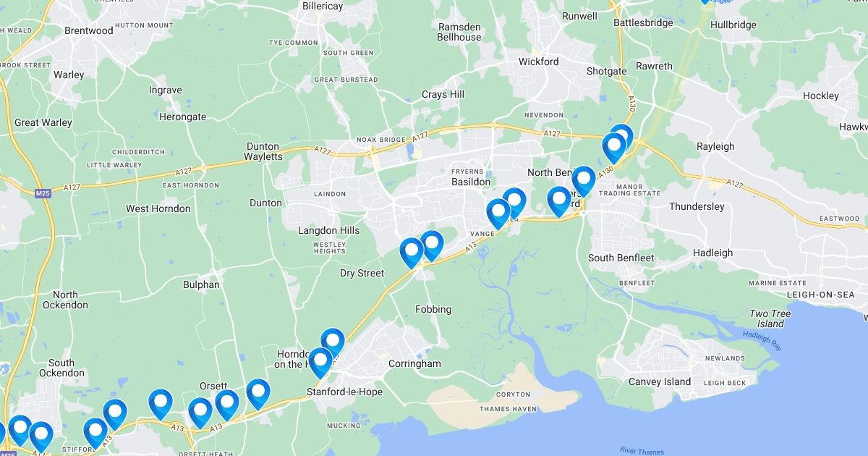This screenshot has width=868, height=456.
Task: Open the pin overlapping Bowers Gifford text
Action: pyautogui.click(x=560, y=201)
